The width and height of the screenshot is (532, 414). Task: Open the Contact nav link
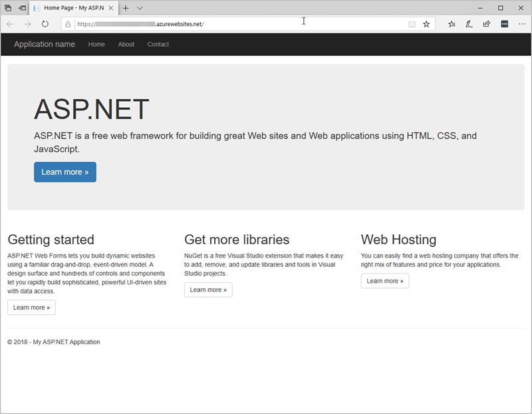(x=158, y=44)
